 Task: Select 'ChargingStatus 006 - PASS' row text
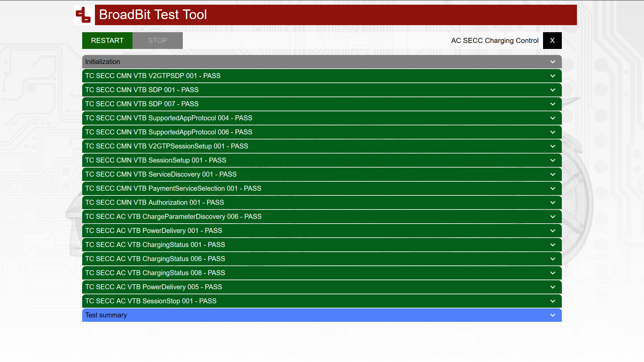[155, 259]
